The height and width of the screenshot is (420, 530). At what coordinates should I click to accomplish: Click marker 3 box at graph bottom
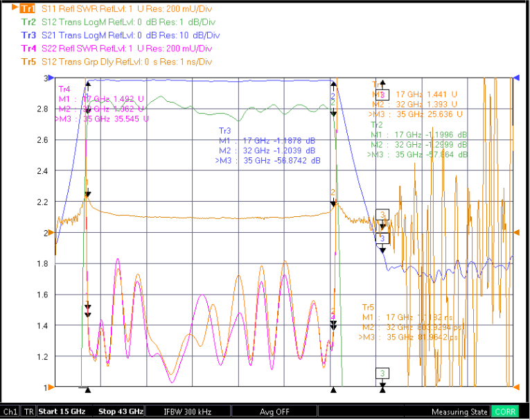coord(382,374)
